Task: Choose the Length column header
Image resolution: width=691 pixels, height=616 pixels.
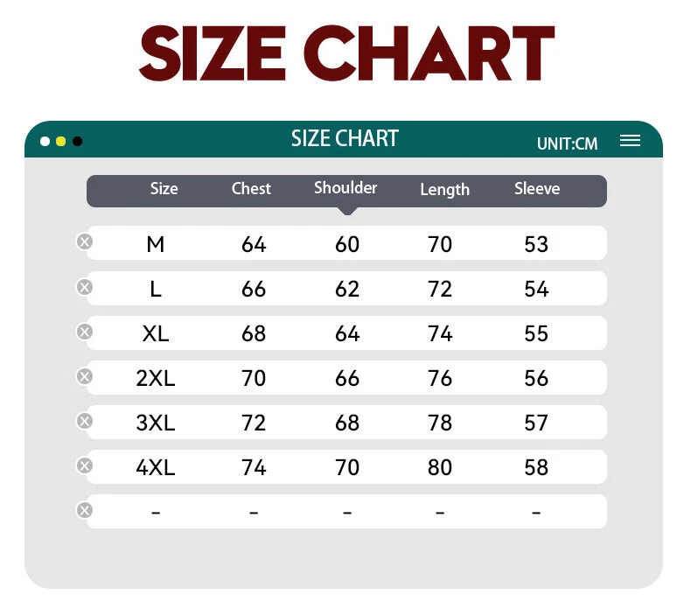Action: [x=444, y=190]
